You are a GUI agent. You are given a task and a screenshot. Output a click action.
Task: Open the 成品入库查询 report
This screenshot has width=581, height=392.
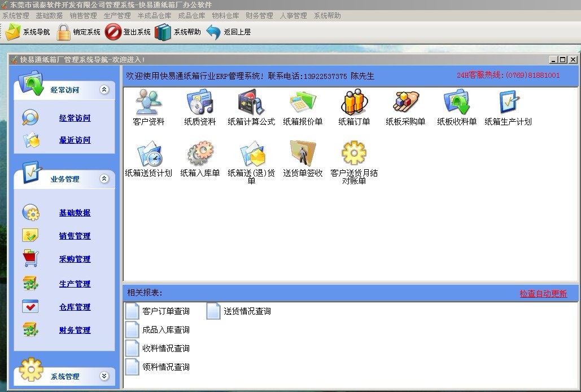pos(158,329)
